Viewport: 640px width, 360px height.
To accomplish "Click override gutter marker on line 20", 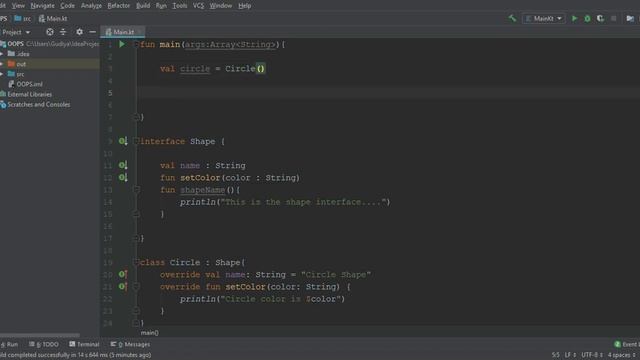I will [122, 274].
